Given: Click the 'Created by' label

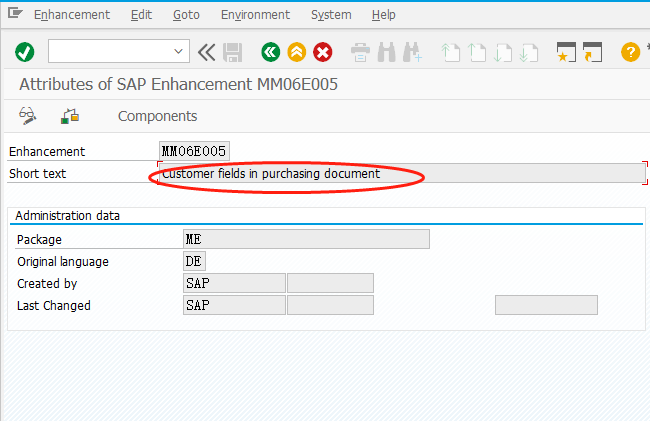Looking at the screenshot, I should pos(47,284).
